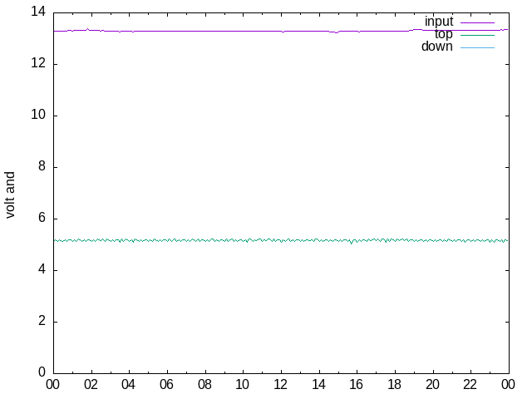
Task: Select the x-axis time label 16
Action: point(357,385)
